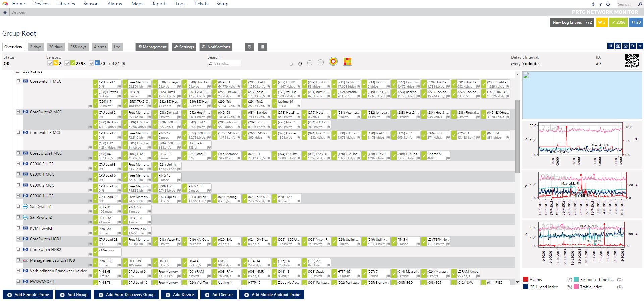Click the Add Sensor button
The image size is (644, 301).
click(x=219, y=295)
